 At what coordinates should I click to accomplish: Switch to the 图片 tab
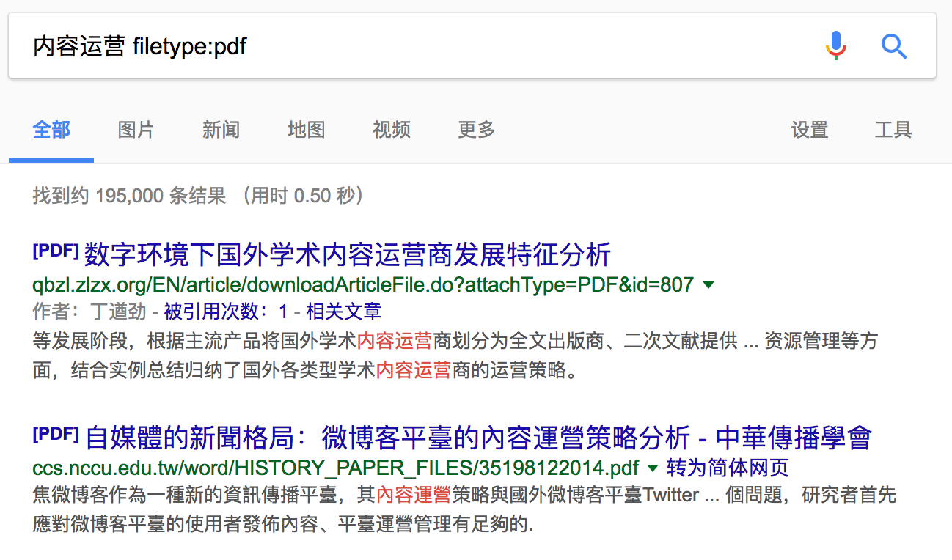click(136, 130)
